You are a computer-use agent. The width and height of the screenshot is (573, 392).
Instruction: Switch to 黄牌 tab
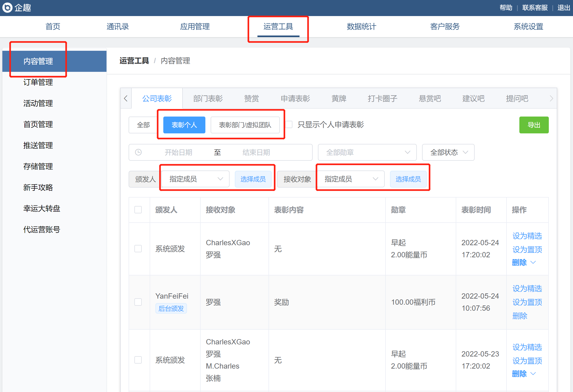[x=339, y=99]
